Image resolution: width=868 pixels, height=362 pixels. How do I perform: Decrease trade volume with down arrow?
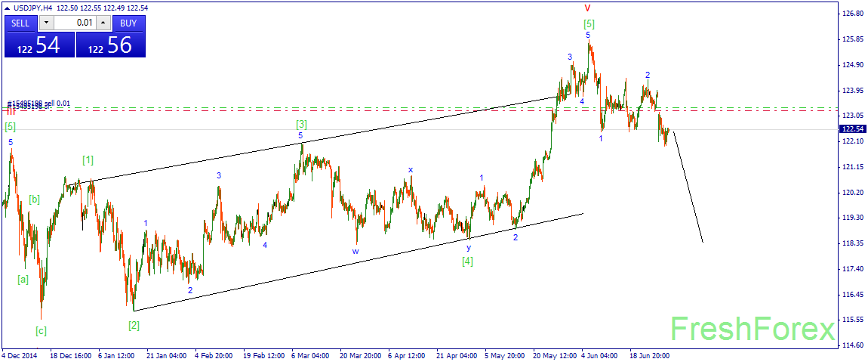(x=46, y=23)
